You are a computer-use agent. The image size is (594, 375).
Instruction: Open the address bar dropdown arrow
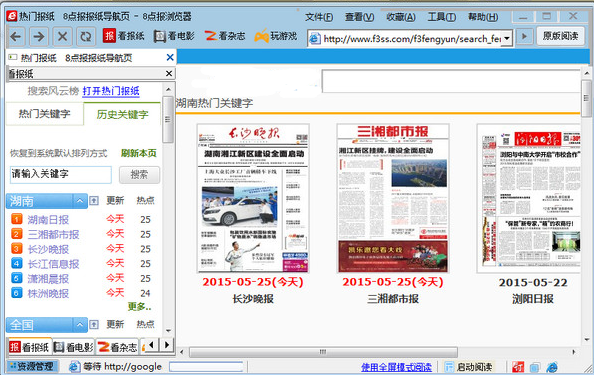pos(506,38)
